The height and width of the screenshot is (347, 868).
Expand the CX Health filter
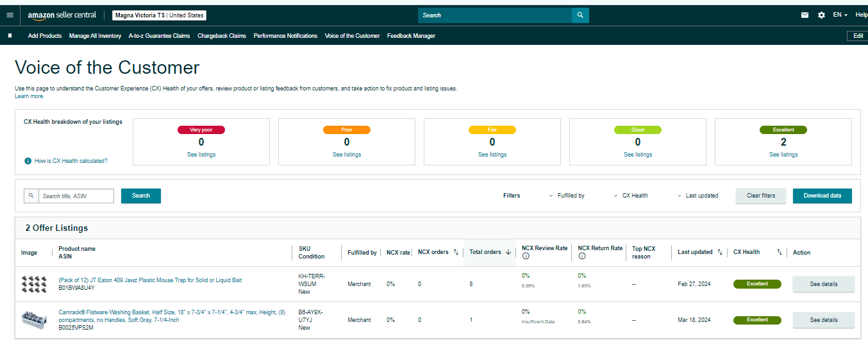(x=631, y=196)
